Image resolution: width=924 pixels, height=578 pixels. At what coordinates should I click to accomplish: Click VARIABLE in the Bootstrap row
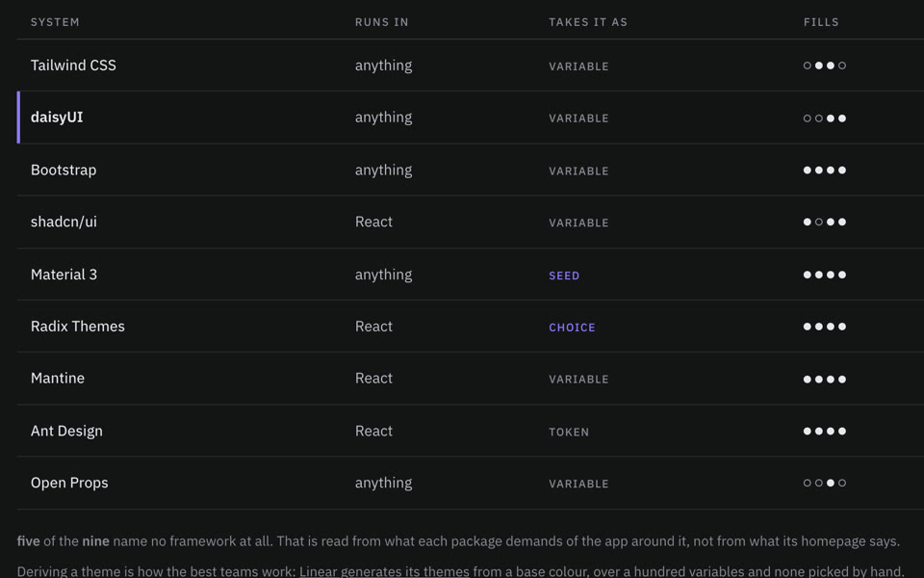pyautogui.click(x=578, y=171)
